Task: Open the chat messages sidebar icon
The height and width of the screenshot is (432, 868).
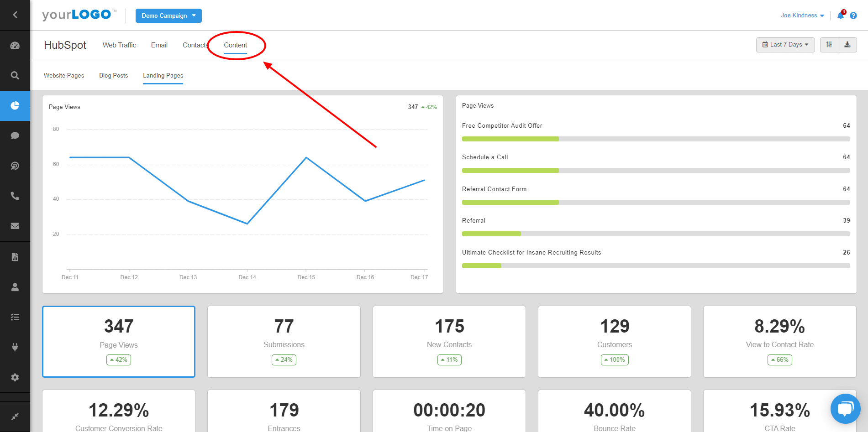Action: (x=15, y=135)
